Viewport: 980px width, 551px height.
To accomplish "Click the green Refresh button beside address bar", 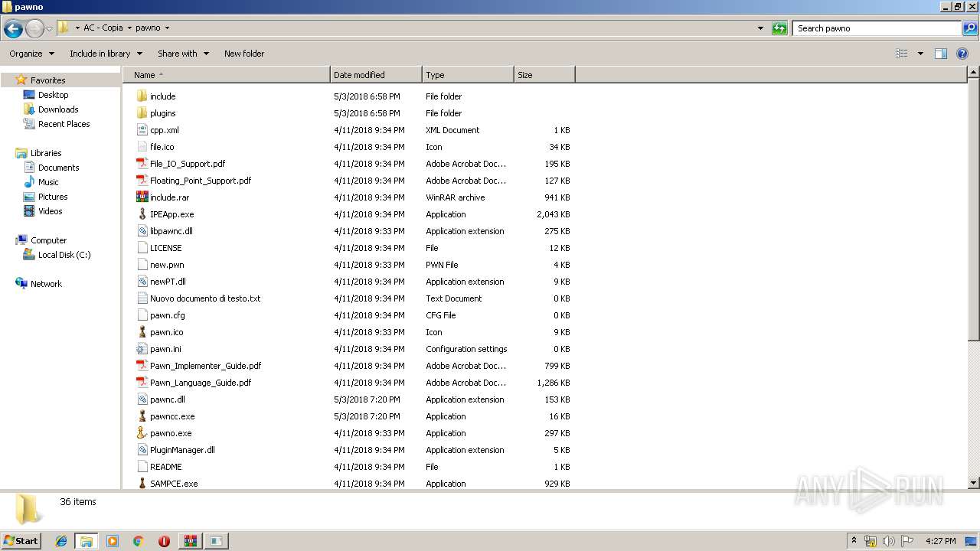I will [779, 28].
